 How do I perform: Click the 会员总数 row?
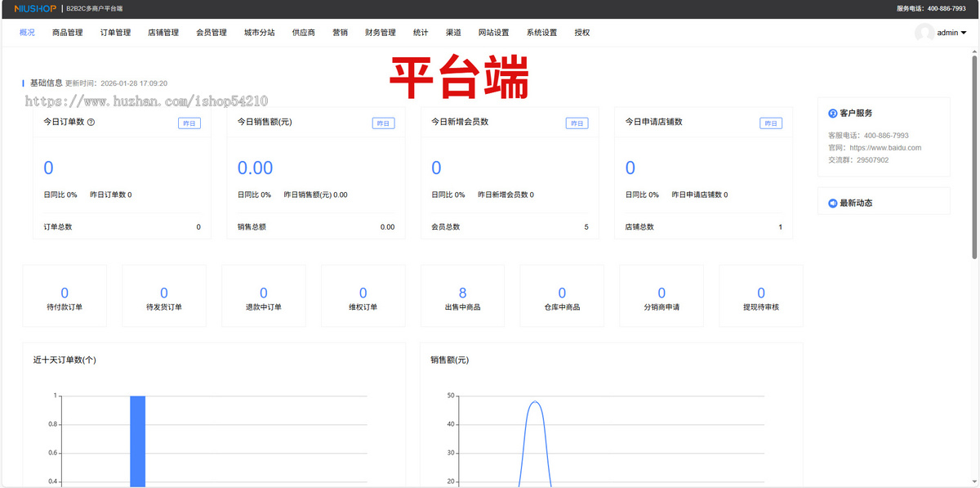[x=510, y=226]
